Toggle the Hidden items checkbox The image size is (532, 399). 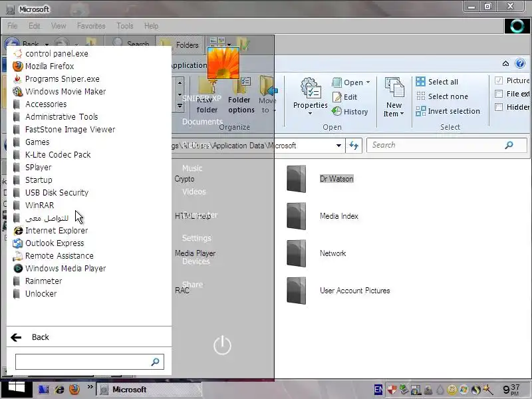498,107
